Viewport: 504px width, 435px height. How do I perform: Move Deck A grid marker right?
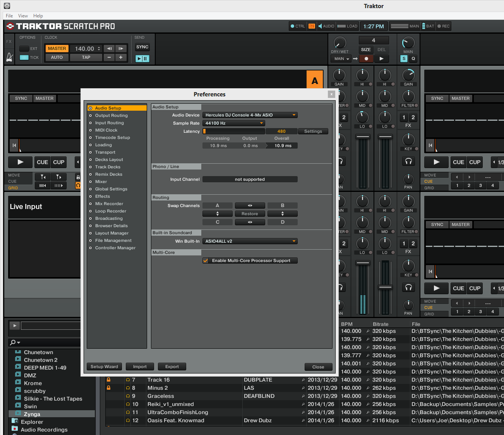click(58, 177)
